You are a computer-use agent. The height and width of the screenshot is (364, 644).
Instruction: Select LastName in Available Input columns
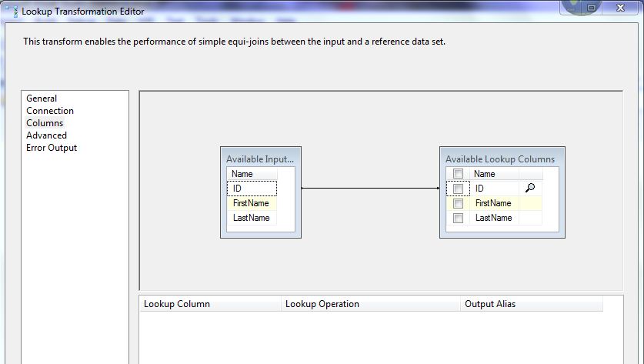click(x=251, y=218)
